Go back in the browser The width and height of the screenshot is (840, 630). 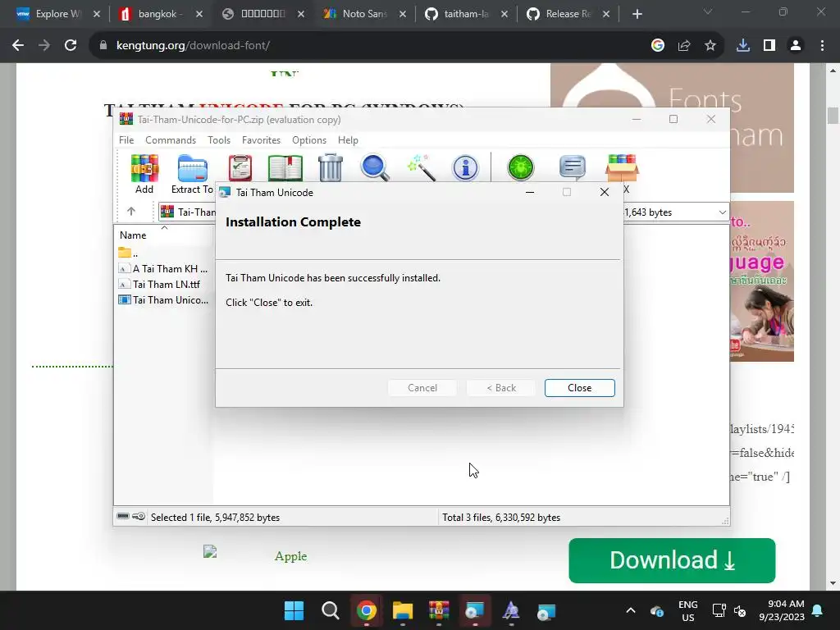18,46
